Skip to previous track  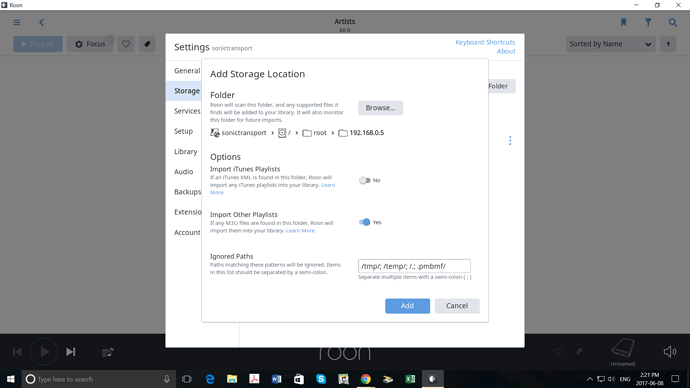click(x=17, y=352)
